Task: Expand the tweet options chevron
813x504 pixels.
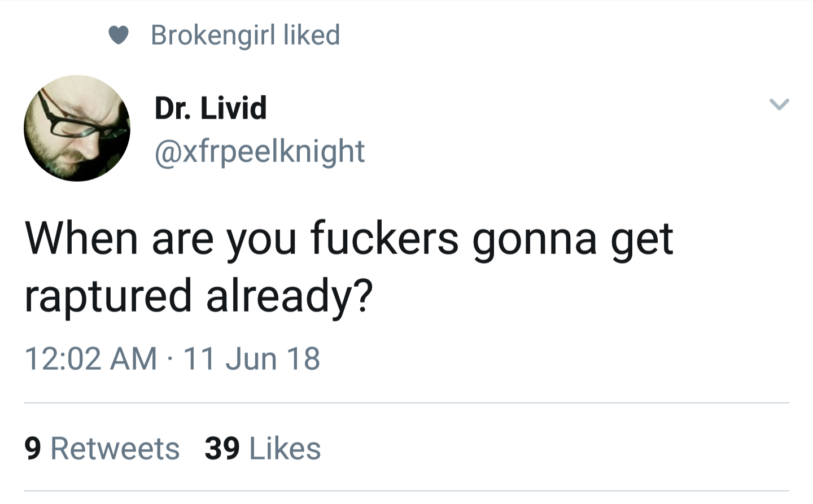Action: 779,104
